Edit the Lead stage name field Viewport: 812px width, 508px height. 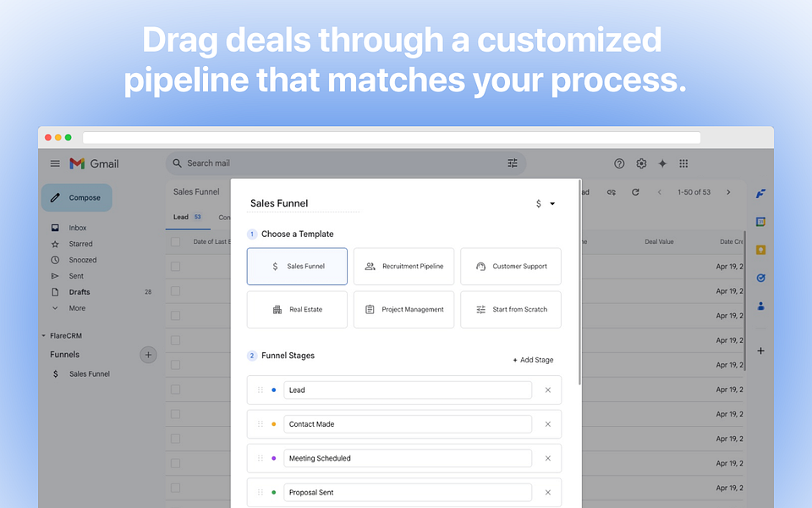(x=408, y=389)
